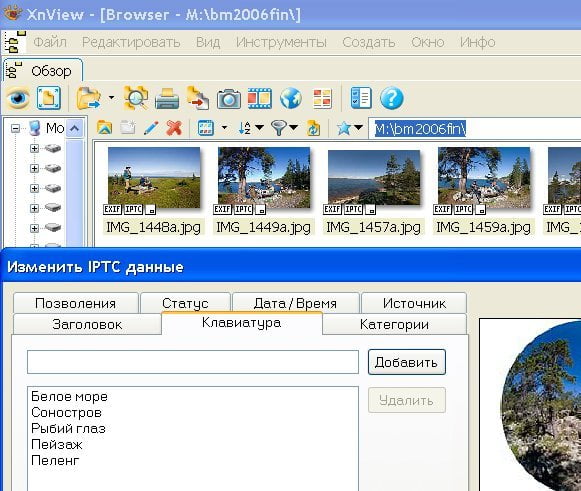Select the IMG_1449a.jpg thumbnail
Image resolution: width=581 pixels, height=491 pixels.
tap(264, 178)
